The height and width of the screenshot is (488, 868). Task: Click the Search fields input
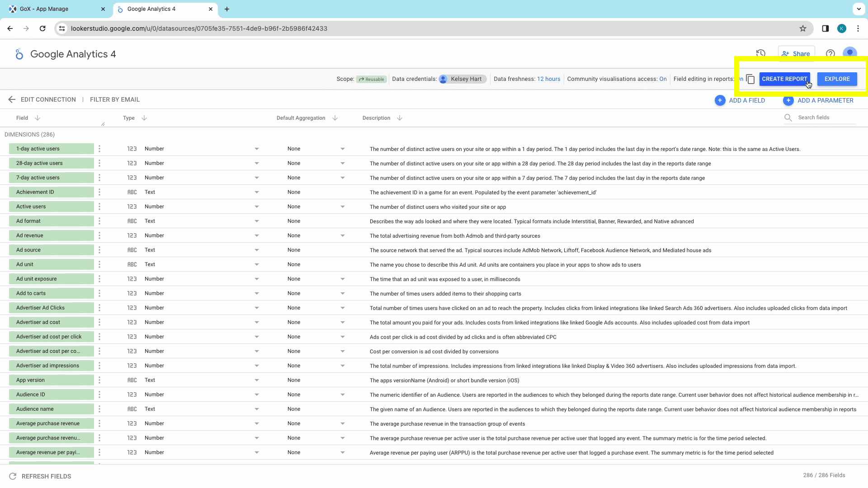click(x=826, y=117)
